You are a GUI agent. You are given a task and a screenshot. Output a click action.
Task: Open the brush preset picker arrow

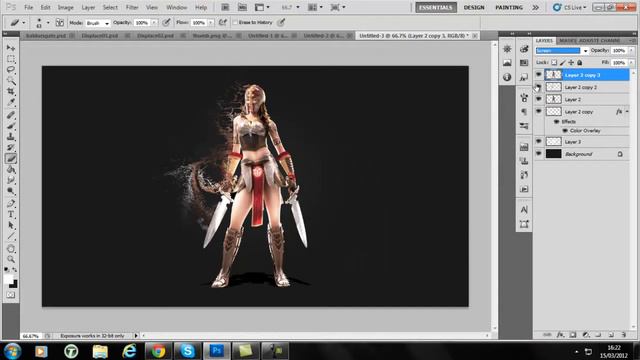coord(48,23)
